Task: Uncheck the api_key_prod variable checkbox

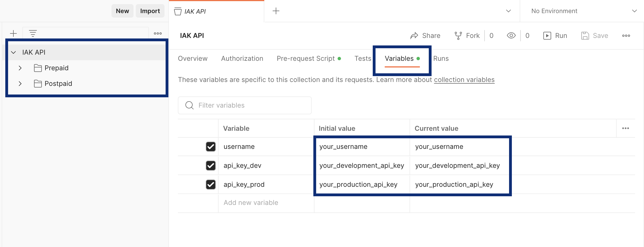Action: pyautogui.click(x=211, y=185)
